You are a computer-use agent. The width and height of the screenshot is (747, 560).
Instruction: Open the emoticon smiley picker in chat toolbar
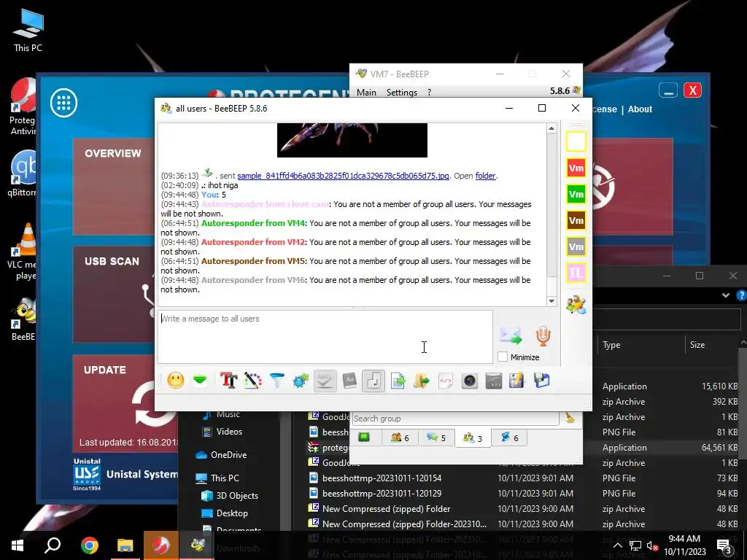pos(175,381)
